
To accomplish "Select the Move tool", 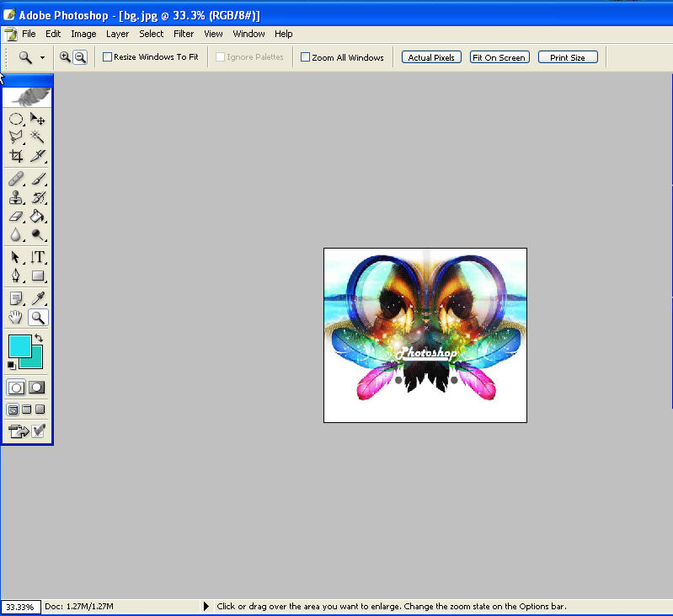I will [38, 119].
